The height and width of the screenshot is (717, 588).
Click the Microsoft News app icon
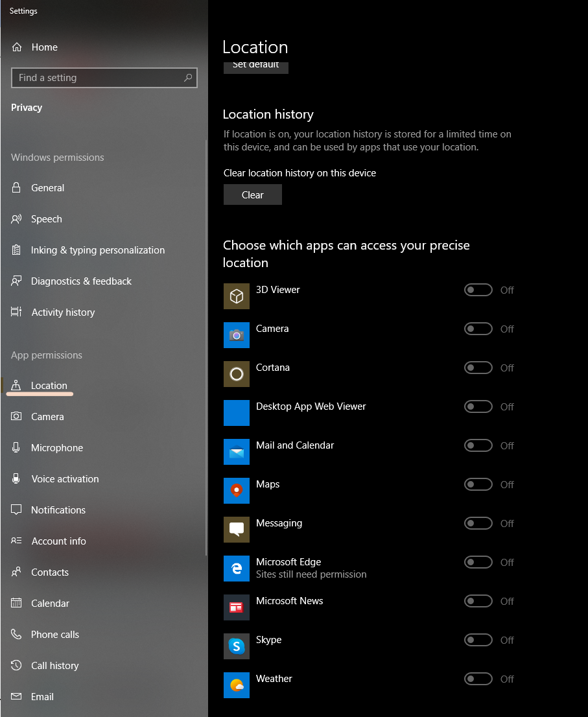237,607
